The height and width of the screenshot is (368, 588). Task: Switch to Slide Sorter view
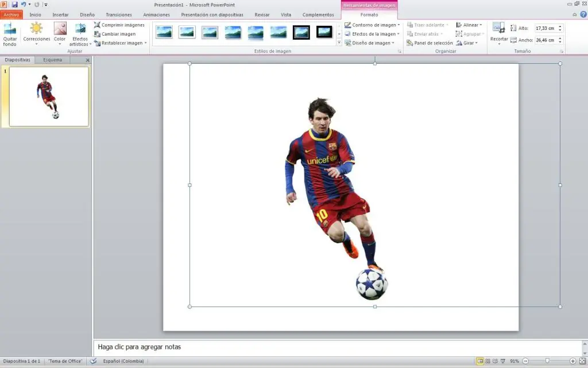click(x=488, y=361)
